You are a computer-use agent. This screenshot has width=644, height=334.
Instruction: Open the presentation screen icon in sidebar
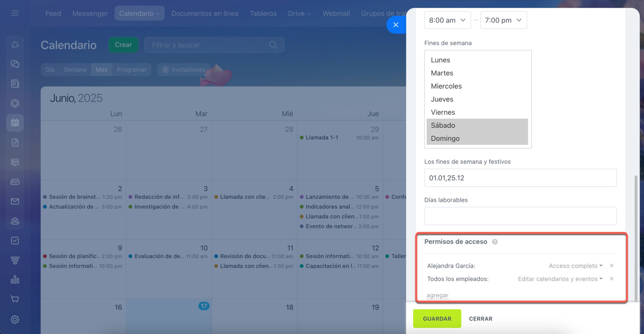(15, 162)
